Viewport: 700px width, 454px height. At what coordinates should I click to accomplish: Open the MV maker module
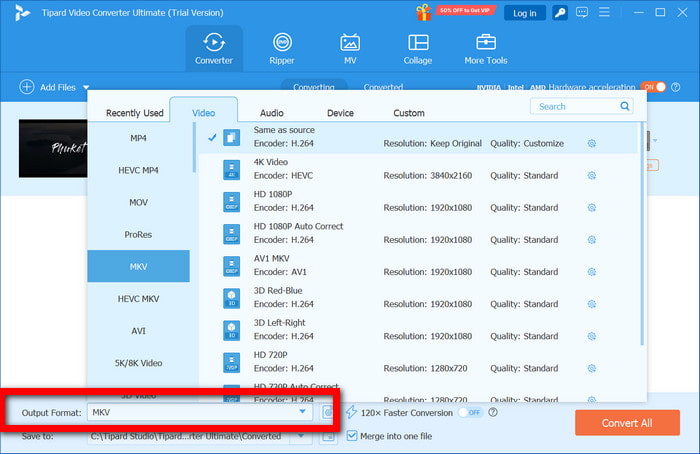point(350,48)
